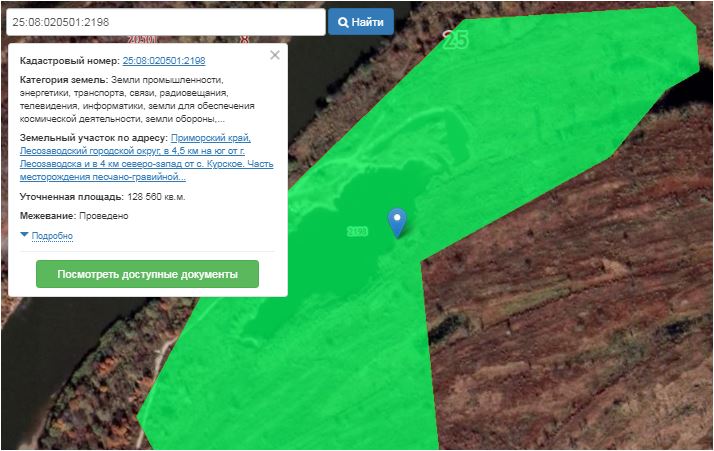Click the blue triangle beside Подробно
The height and width of the screenshot is (451, 714).
(24, 235)
